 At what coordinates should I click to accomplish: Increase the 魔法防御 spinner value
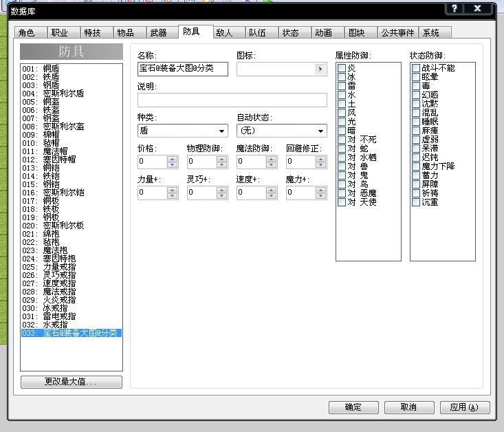pyautogui.click(x=272, y=159)
